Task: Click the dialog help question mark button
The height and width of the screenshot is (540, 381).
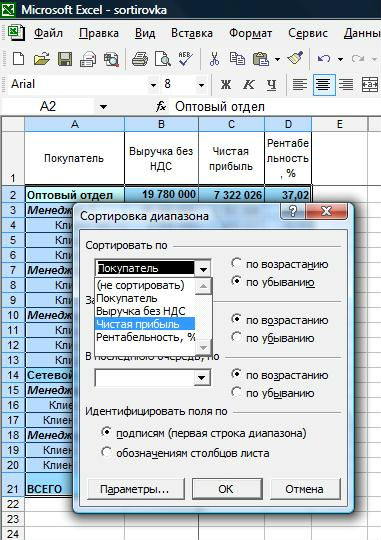Action: point(293,211)
